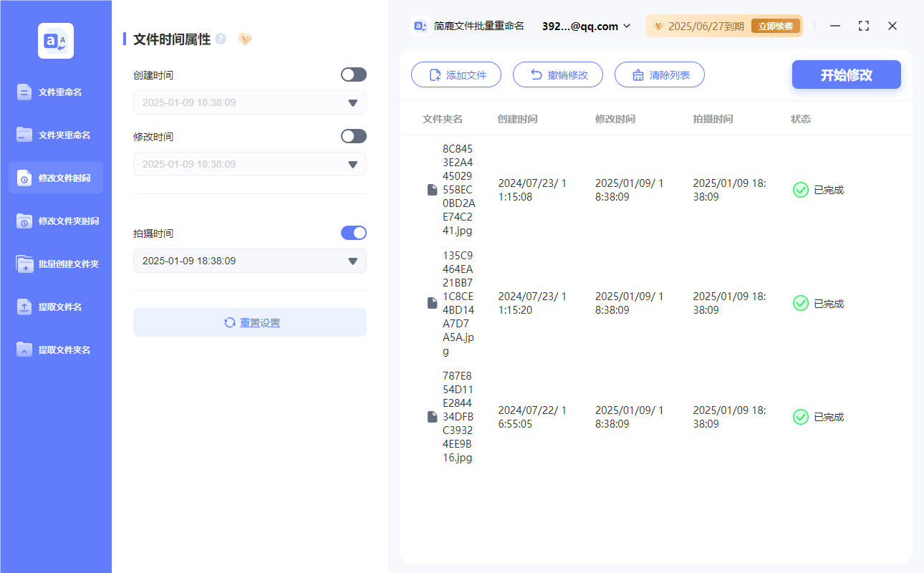Select the 文件重命名 sidebar icon
Viewport: 924px width, 573px height.
click(55, 92)
